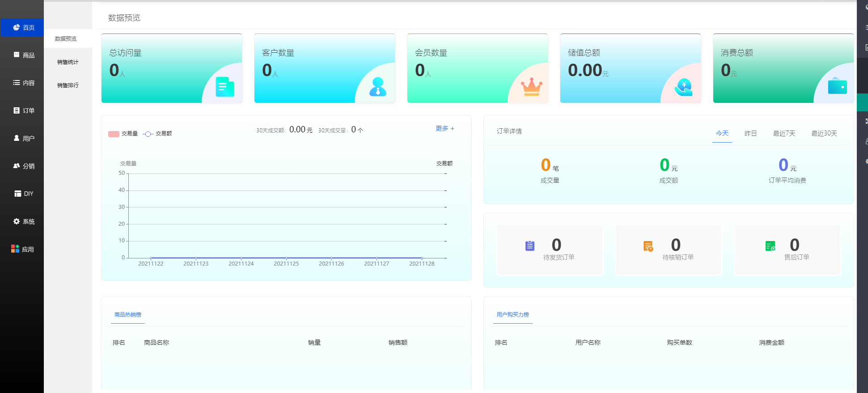This screenshot has width=868, height=393.
Task: Switch to the 最近7天 tab
Action: (x=784, y=133)
